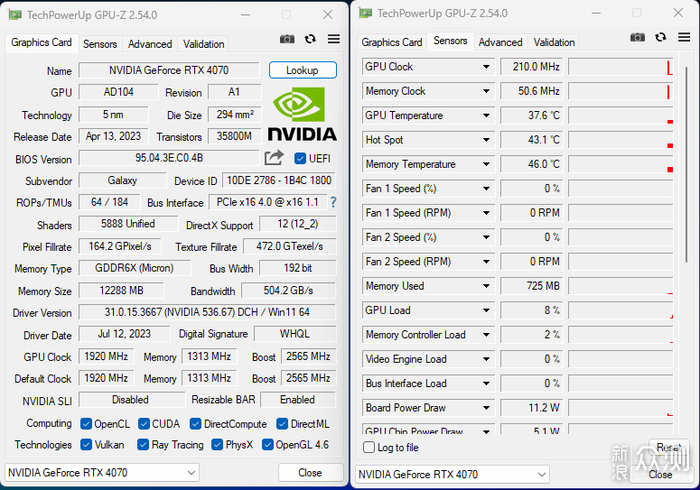Switch to Validation tab in right window
This screenshot has width=700, height=490.
click(x=554, y=42)
